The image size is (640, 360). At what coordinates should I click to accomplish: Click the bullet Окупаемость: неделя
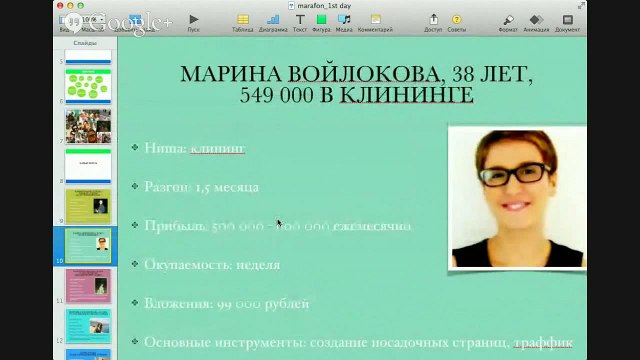point(212,264)
